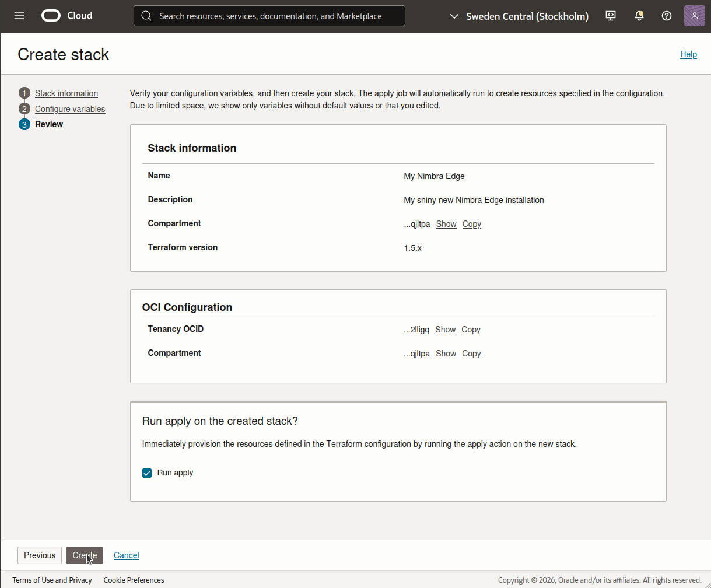Click the description 'My shiny new Nimbra Edge installation'
This screenshot has width=711, height=588.
(x=474, y=200)
